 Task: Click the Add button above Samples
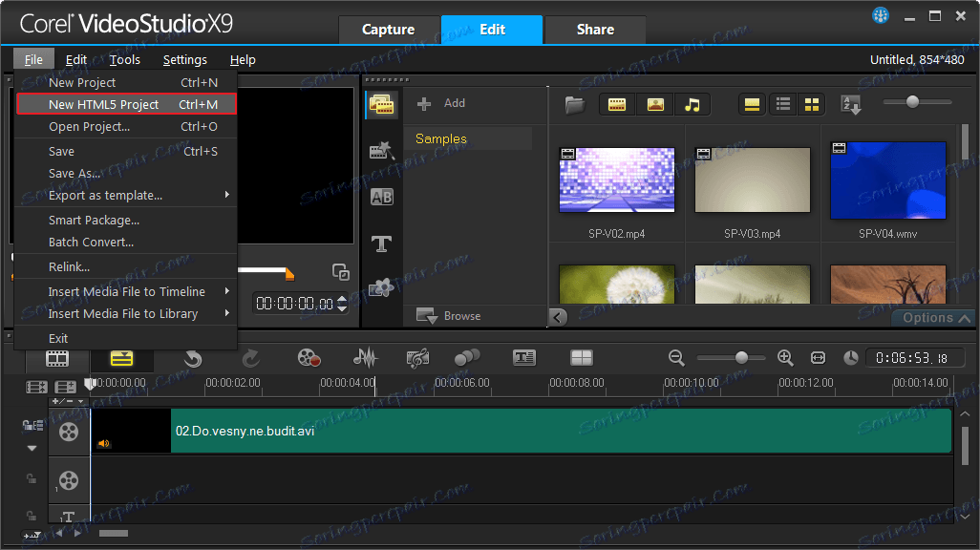coord(444,103)
